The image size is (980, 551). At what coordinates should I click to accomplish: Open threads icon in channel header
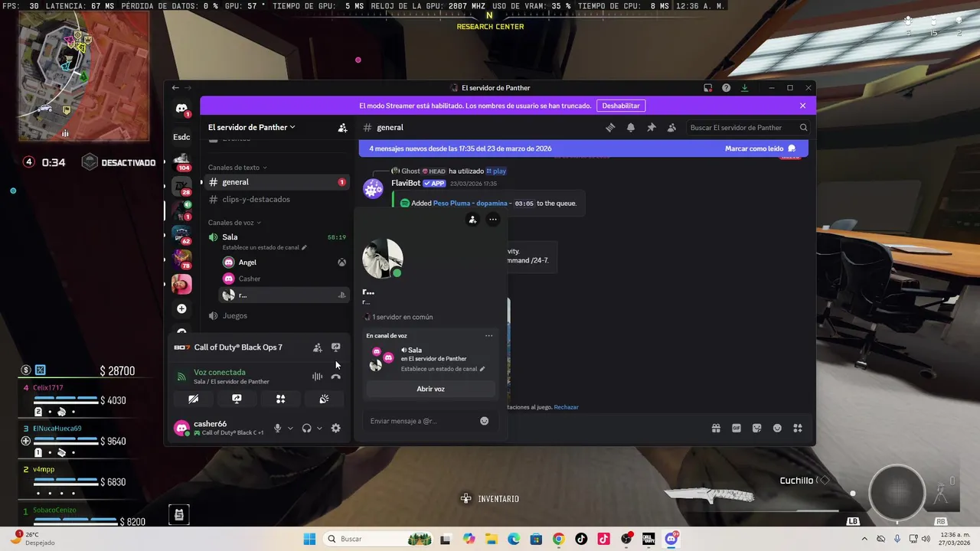(x=610, y=128)
